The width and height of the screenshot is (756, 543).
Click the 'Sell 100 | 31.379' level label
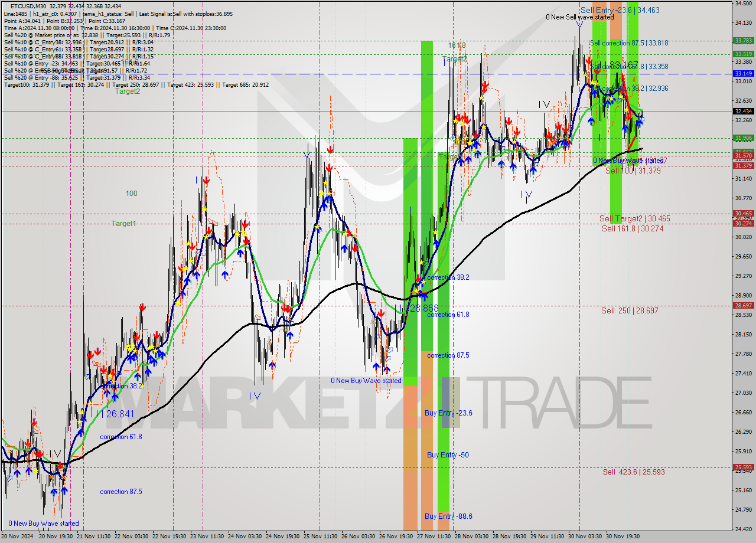(633, 171)
